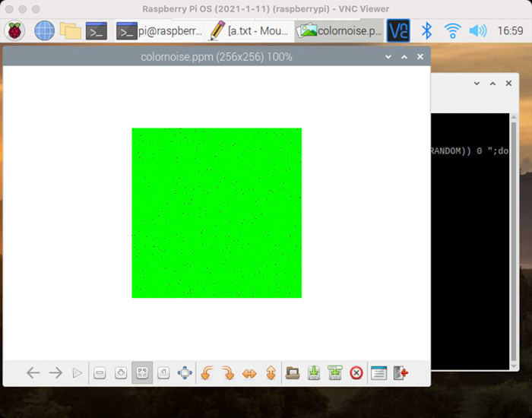Viewport: 532px width, 418px height.
Task: Open the VNC server tray icon
Action: click(x=398, y=31)
